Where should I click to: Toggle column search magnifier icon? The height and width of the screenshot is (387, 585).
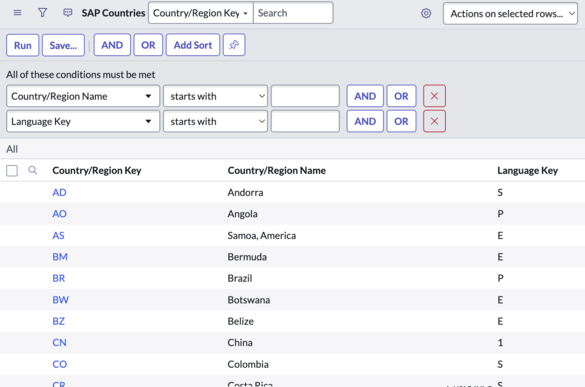click(33, 171)
